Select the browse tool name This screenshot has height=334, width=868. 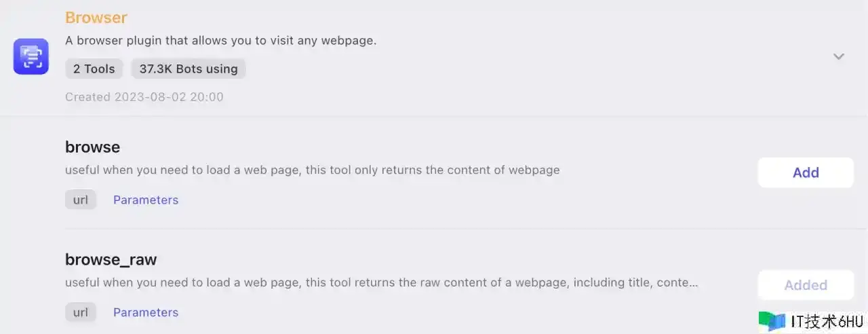tap(92, 147)
